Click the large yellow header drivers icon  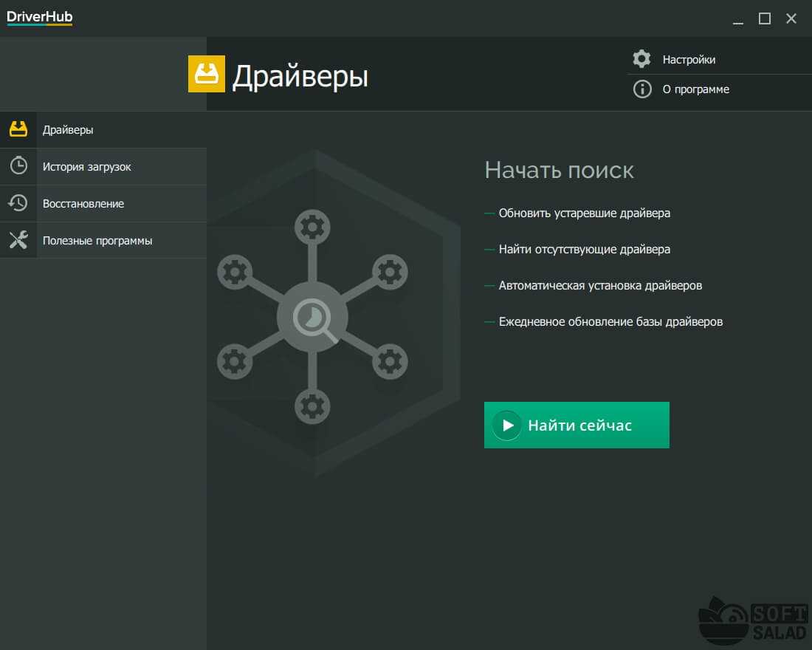pyautogui.click(x=207, y=74)
